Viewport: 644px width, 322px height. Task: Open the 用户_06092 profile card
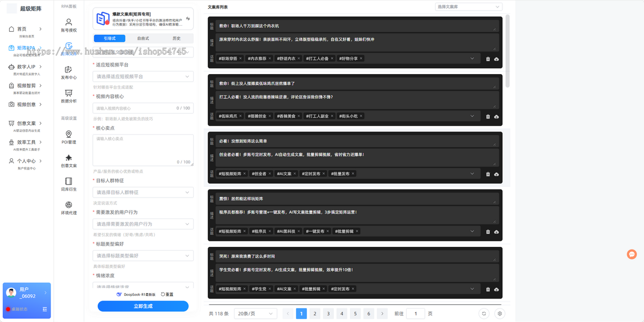pos(27,301)
